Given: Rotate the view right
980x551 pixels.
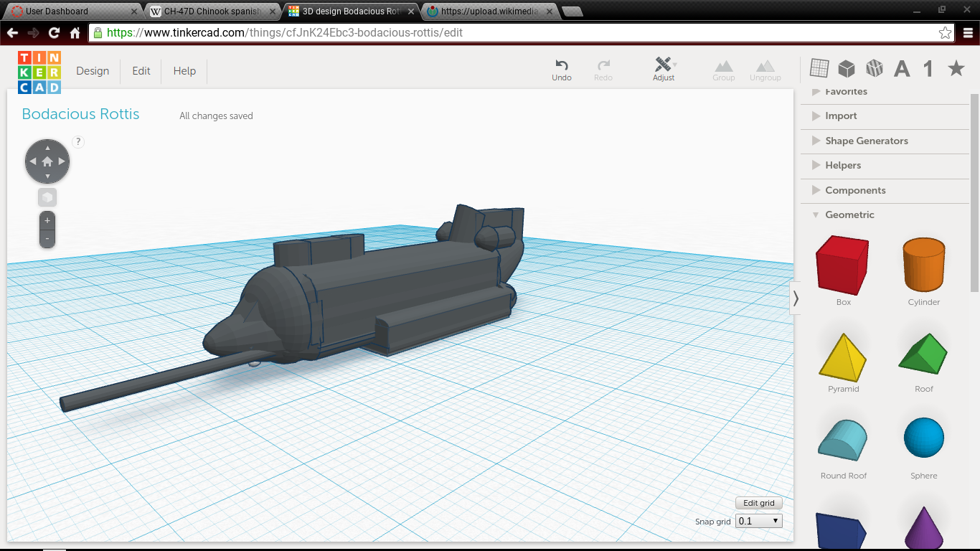Looking at the screenshot, I should [62, 161].
